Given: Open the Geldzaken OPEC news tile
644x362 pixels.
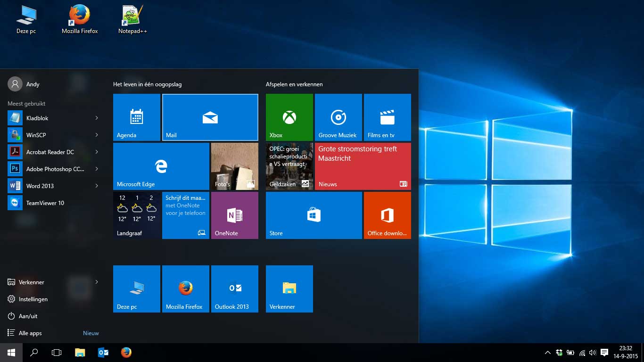Looking at the screenshot, I should (289, 166).
